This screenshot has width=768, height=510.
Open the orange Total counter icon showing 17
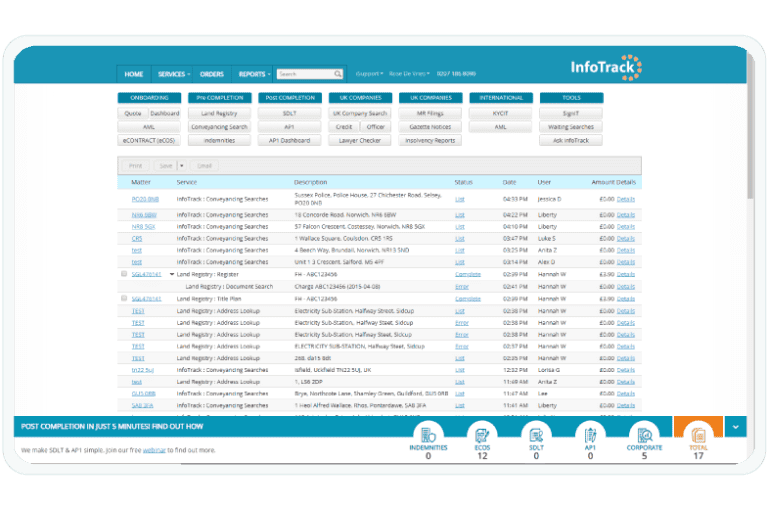(x=698, y=435)
